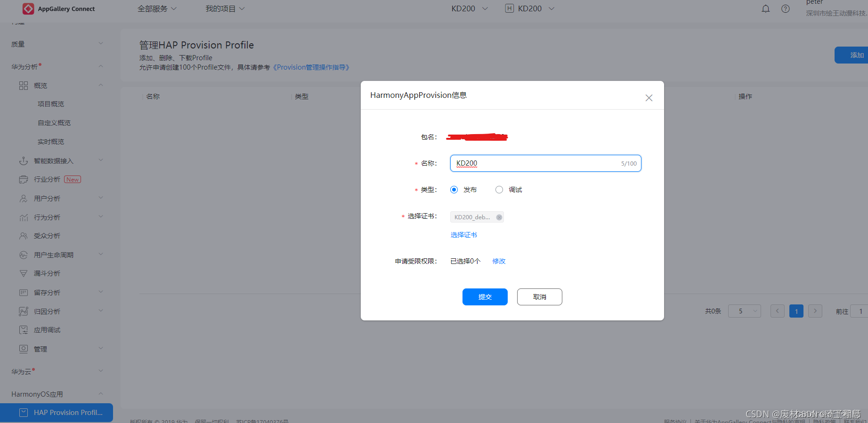Open the 全部服务 dropdown
The height and width of the screenshot is (423, 868).
[157, 8]
